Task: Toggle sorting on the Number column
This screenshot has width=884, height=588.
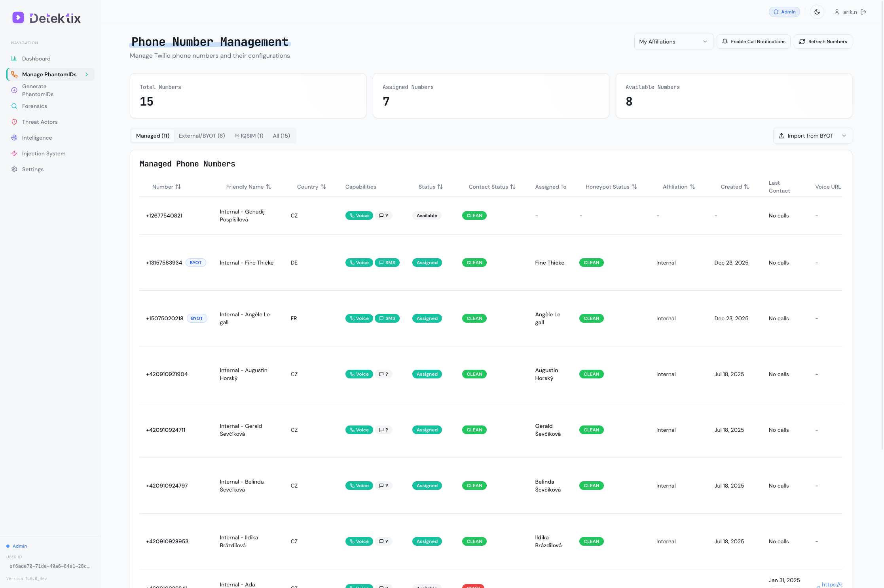Action: (178, 186)
